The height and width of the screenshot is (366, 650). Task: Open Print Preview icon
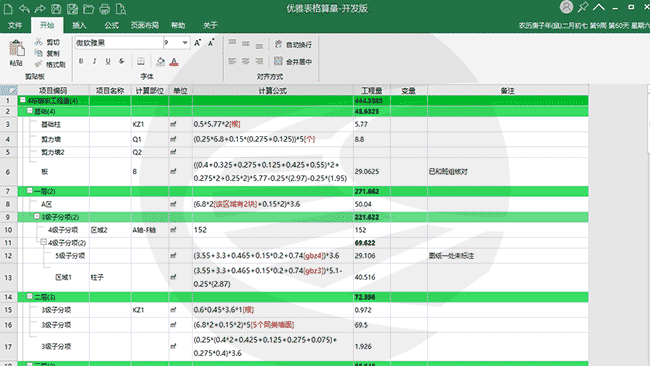[x=121, y=9]
